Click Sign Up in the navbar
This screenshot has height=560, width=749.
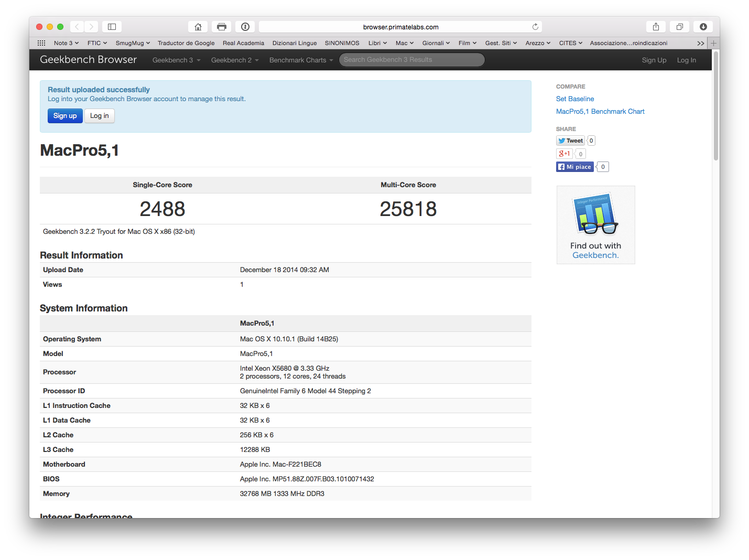tap(654, 60)
